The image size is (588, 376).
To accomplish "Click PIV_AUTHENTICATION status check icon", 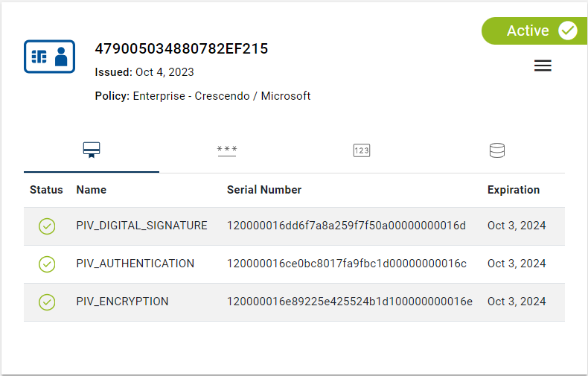I will click(47, 264).
